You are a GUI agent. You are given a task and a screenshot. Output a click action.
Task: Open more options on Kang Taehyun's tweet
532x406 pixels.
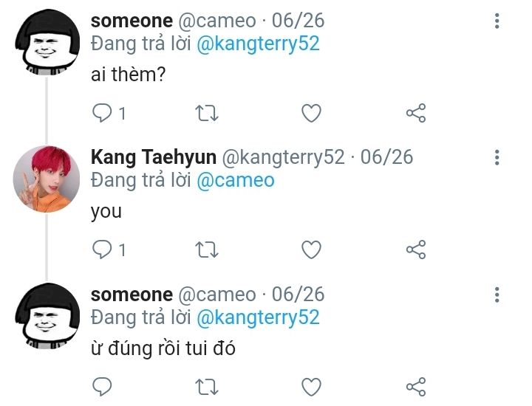497,157
